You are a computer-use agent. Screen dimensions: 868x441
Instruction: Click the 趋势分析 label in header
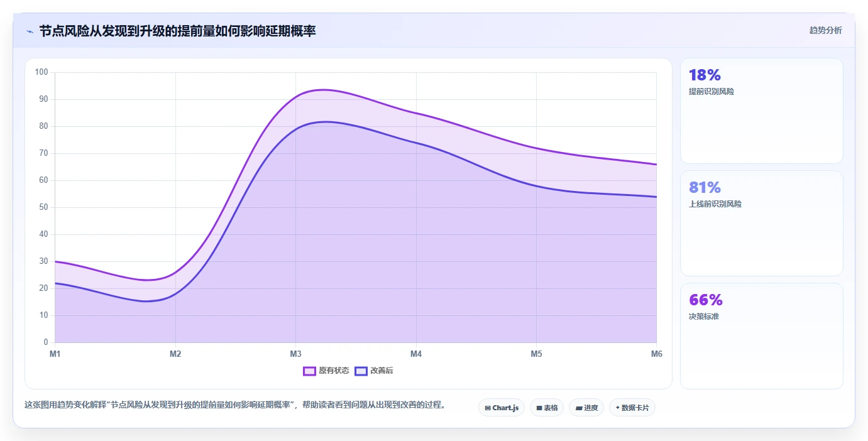coord(825,30)
